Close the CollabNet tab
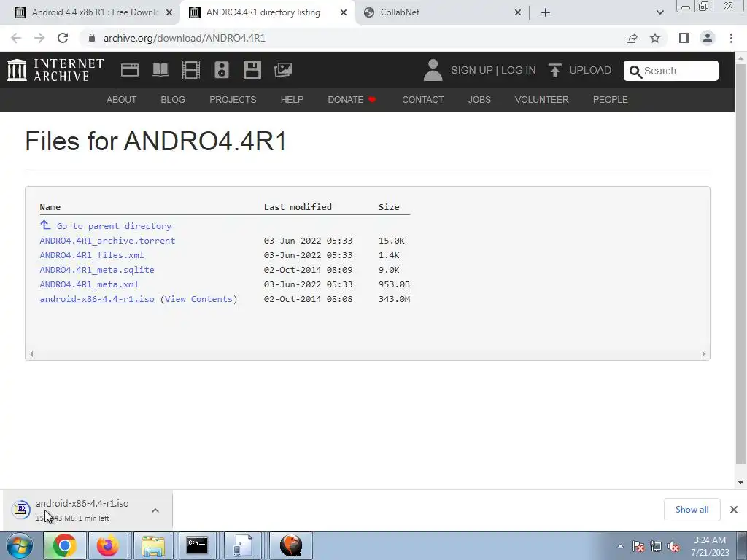Screen dimensions: 747x560 coord(518,12)
